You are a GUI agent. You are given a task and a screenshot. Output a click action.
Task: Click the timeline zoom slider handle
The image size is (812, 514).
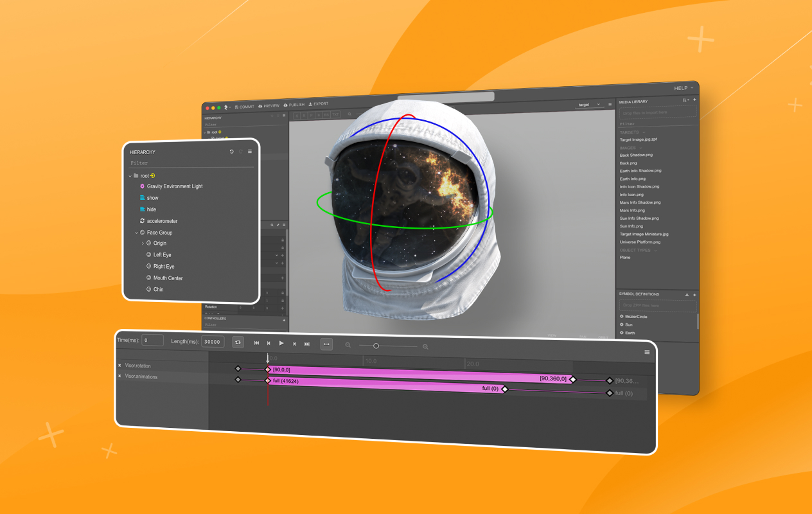click(376, 346)
